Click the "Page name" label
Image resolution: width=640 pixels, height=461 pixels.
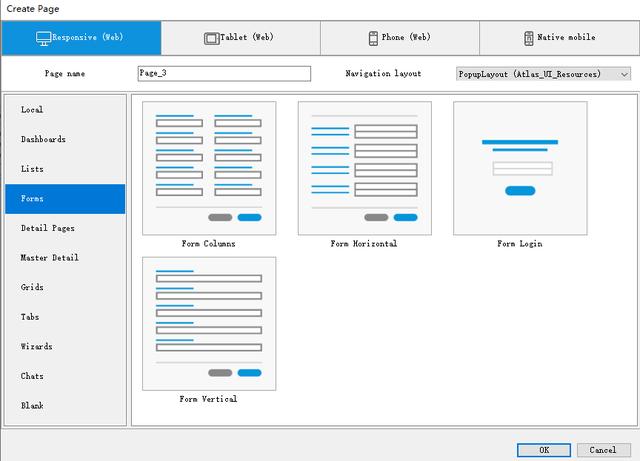[65, 74]
